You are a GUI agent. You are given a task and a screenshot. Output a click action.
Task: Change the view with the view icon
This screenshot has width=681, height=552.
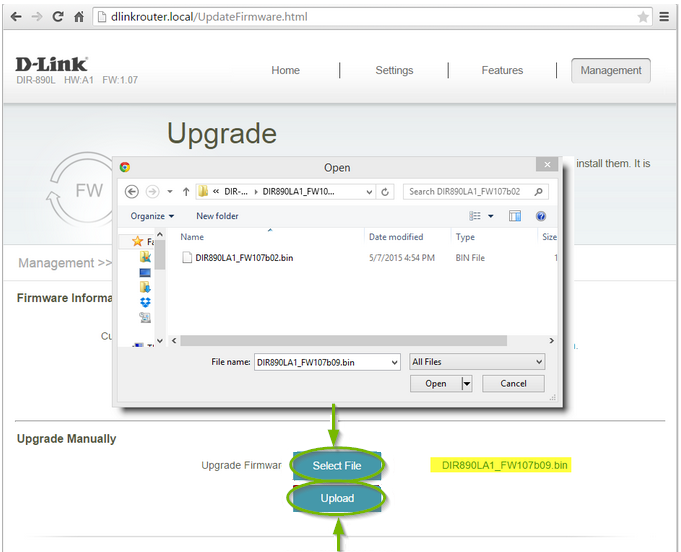475,216
